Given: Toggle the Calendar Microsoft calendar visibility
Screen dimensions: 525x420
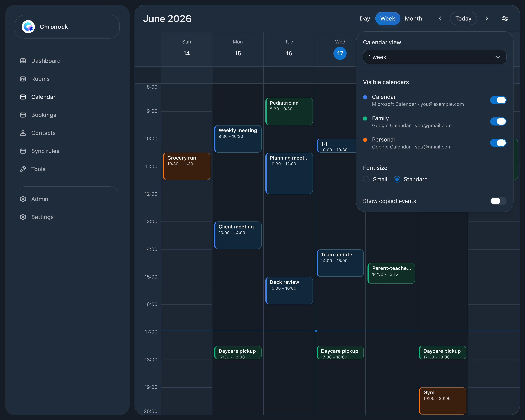Looking at the screenshot, I should (498, 100).
